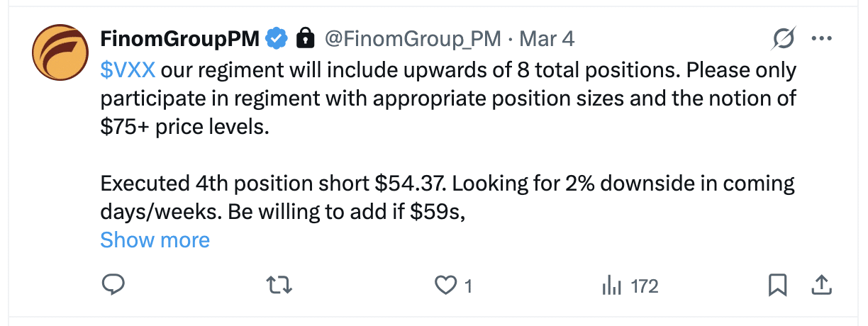
Task: Bookmark this post
Action: (778, 286)
